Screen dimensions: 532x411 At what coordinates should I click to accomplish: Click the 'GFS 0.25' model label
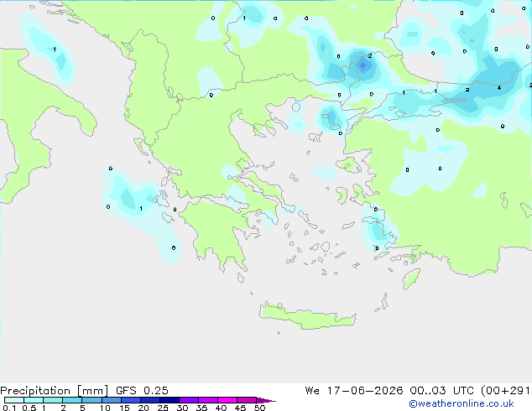[x=142, y=391]
